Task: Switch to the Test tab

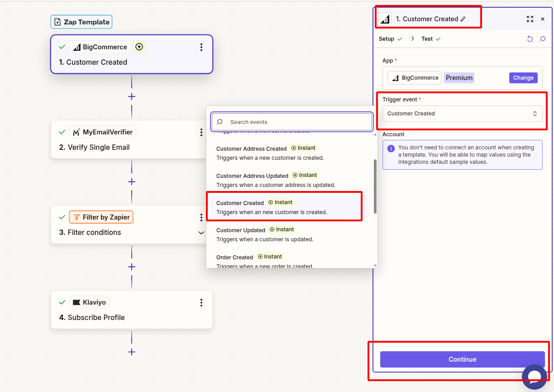Action: point(427,39)
